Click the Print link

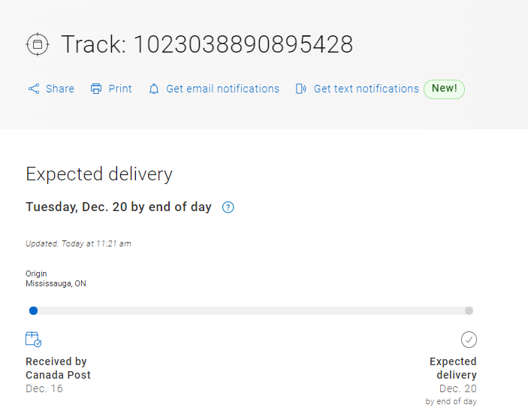coord(120,89)
